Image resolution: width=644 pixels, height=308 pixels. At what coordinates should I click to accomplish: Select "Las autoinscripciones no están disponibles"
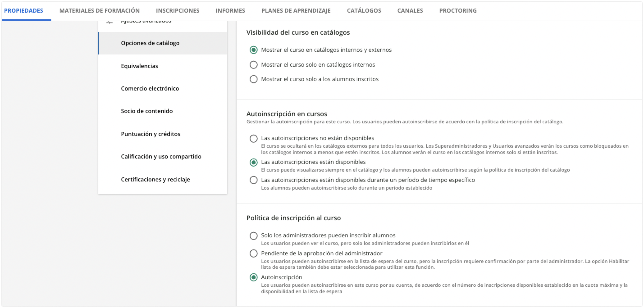[x=254, y=138]
